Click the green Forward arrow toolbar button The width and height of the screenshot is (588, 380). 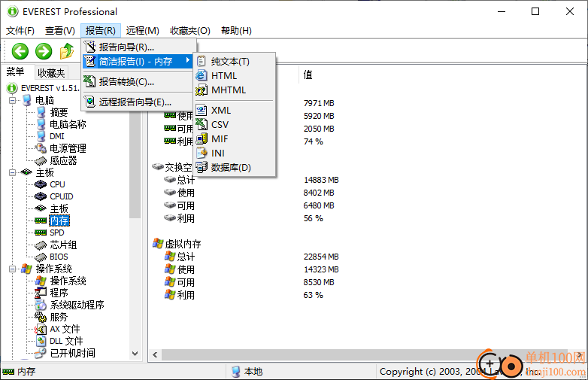click(x=44, y=51)
